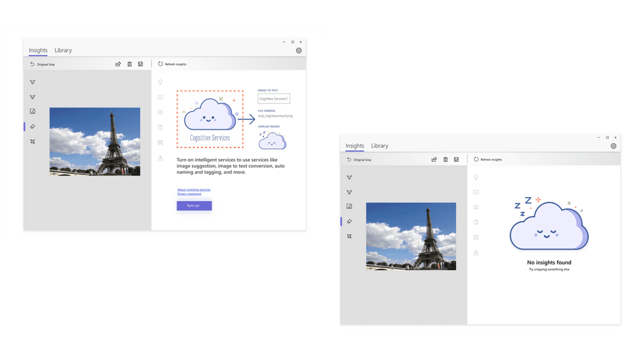Viewport: 644px width, 363px height.
Task: Click the save icon in the left window toolbar
Action: [140, 64]
